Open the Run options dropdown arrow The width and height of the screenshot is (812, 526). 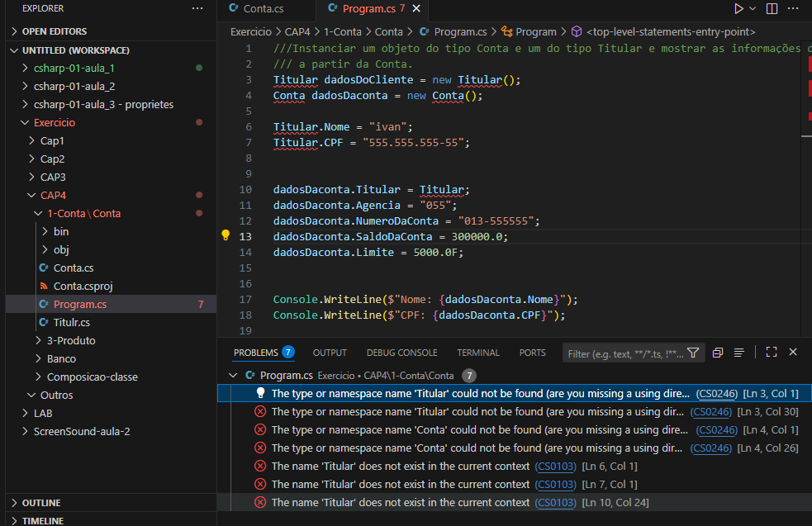(x=753, y=8)
